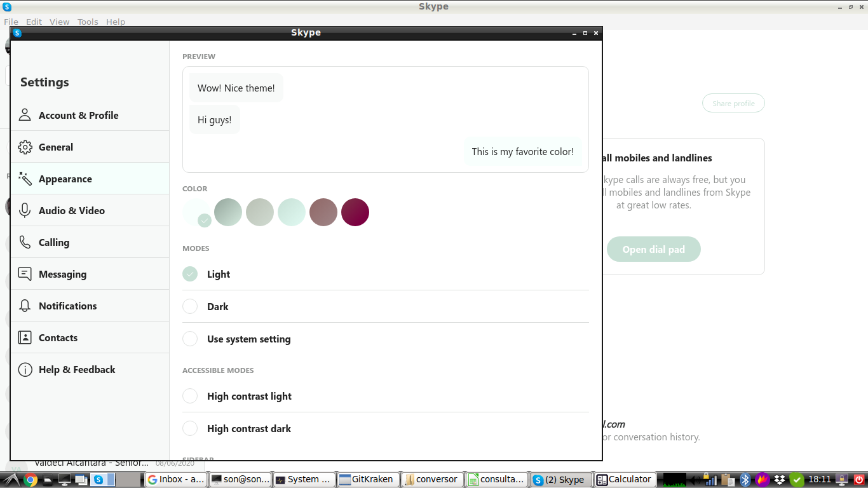
Task: Click the CPU monitor graph in taskbar
Action: pos(675,480)
